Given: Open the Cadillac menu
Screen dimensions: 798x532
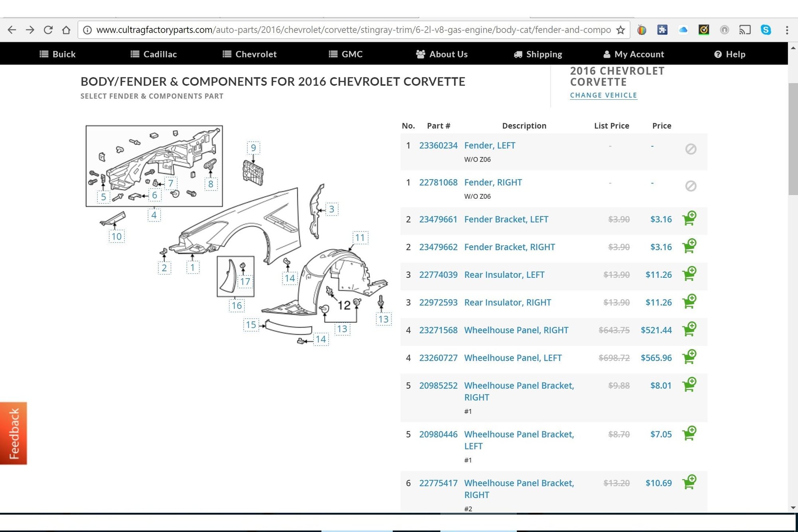Looking at the screenshot, I should pyautogui.click(x=154, y=54).
